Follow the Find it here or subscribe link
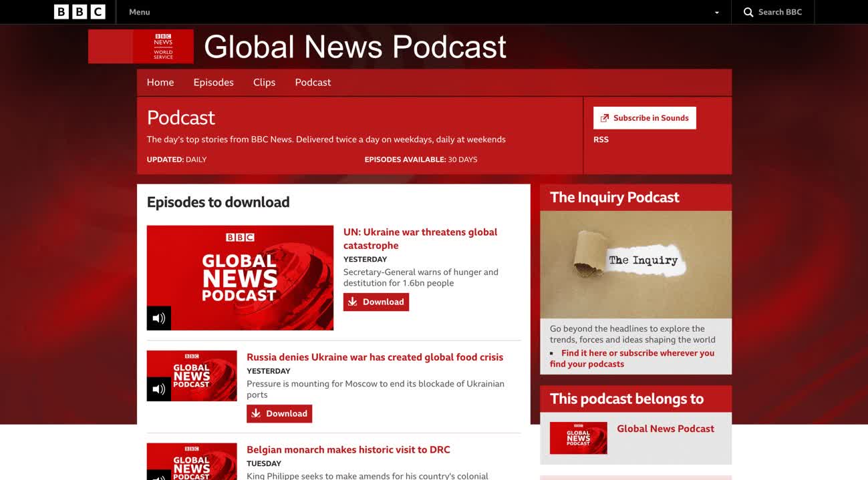The width and height of the screenshot is (868, 480). point(632,358)
